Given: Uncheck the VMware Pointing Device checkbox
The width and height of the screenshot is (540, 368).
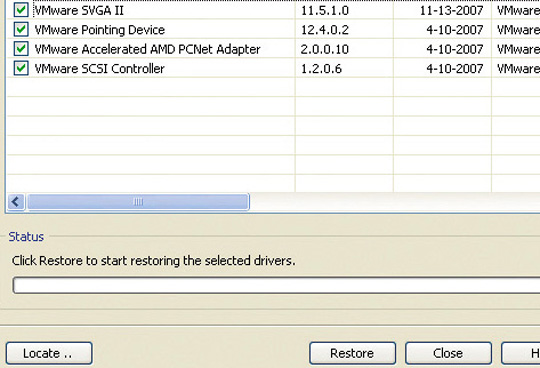Looking at the screenshot, I should (21, 29).
